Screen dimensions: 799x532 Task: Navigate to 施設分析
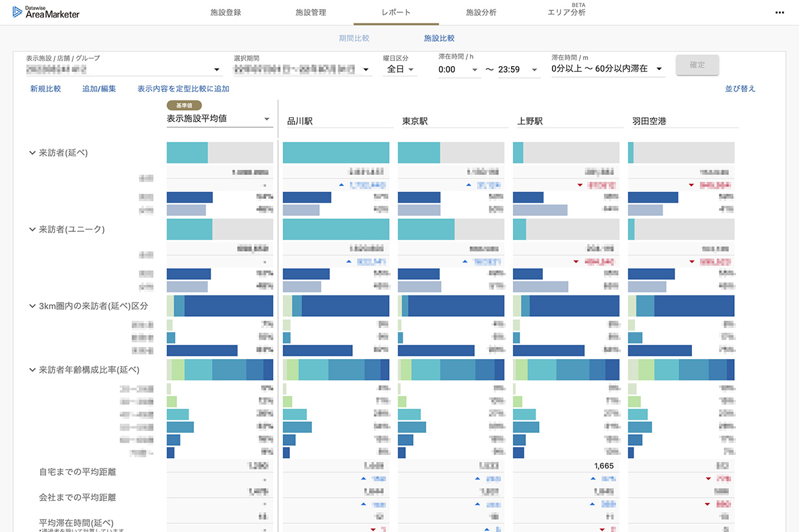click(481, 12)
